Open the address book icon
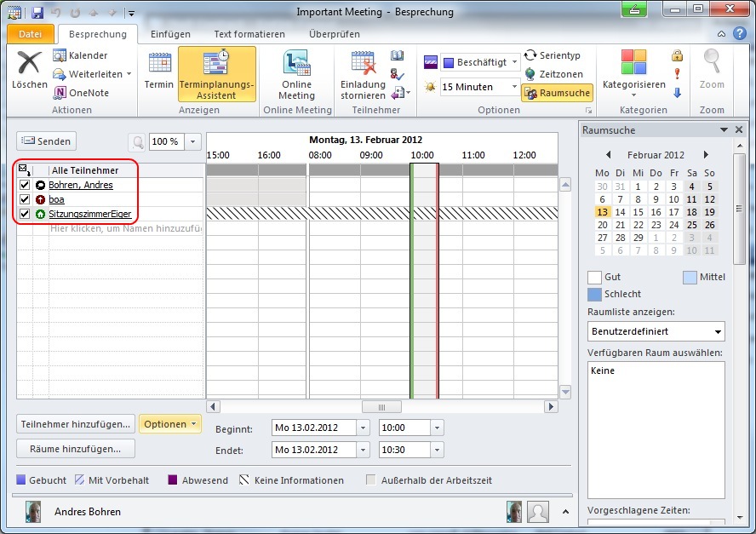756x534 pixels. pyautogui.click(x=397, y=55)
